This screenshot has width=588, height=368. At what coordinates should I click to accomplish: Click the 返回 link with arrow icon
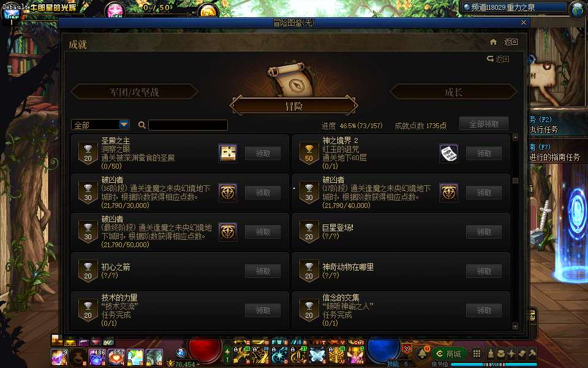tap(498, 59)
